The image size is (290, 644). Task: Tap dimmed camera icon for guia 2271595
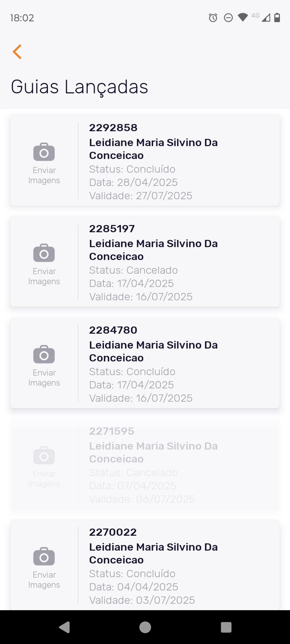(44, 456)
